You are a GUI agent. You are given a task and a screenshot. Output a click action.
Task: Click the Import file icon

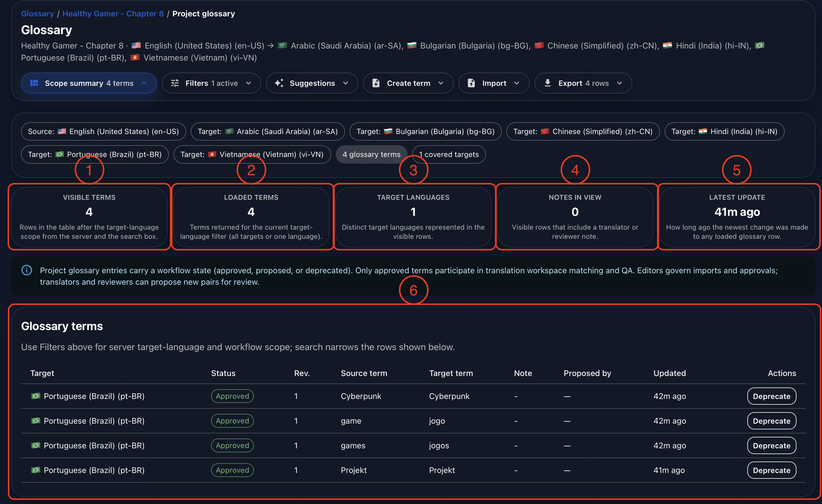pyautogui.click(x=471, y=83)
